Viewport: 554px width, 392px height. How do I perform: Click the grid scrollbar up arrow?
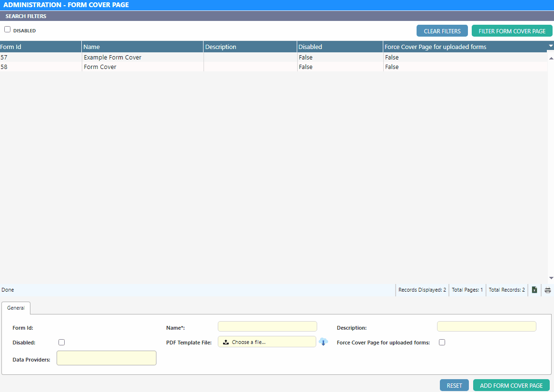point(551,58)
